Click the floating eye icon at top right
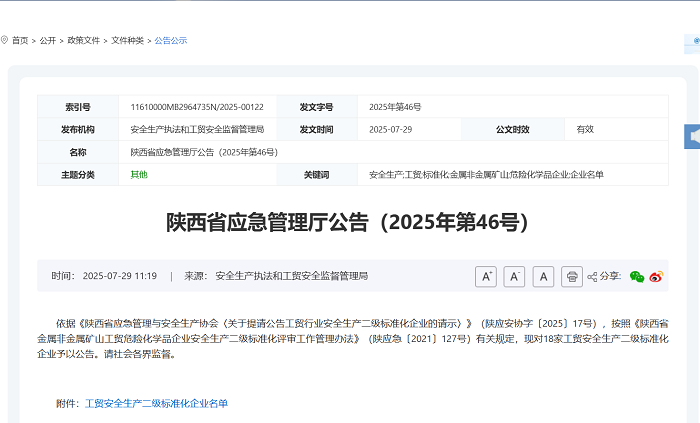Image resolution: width=700 pixels, height=423 pixels. pos(695,41)
